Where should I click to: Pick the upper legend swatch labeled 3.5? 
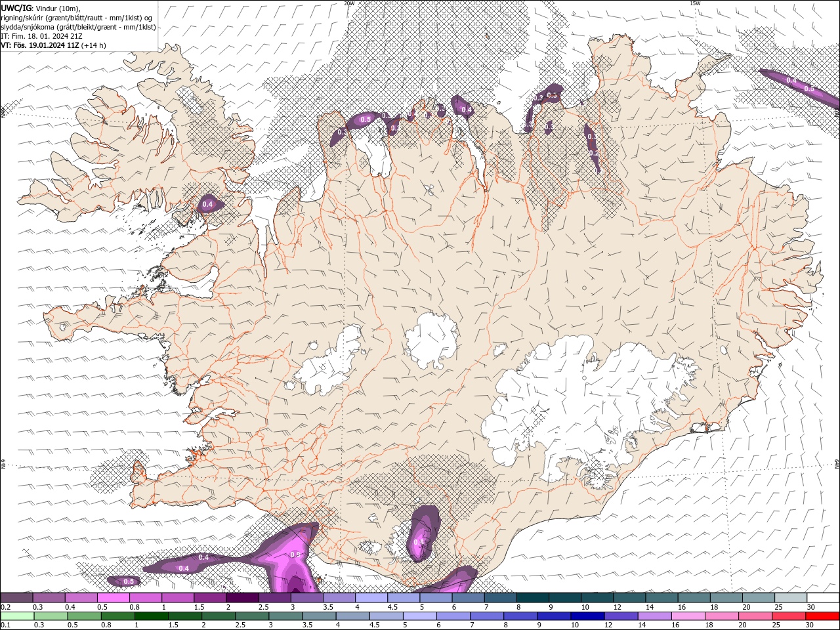coord(339,598)
